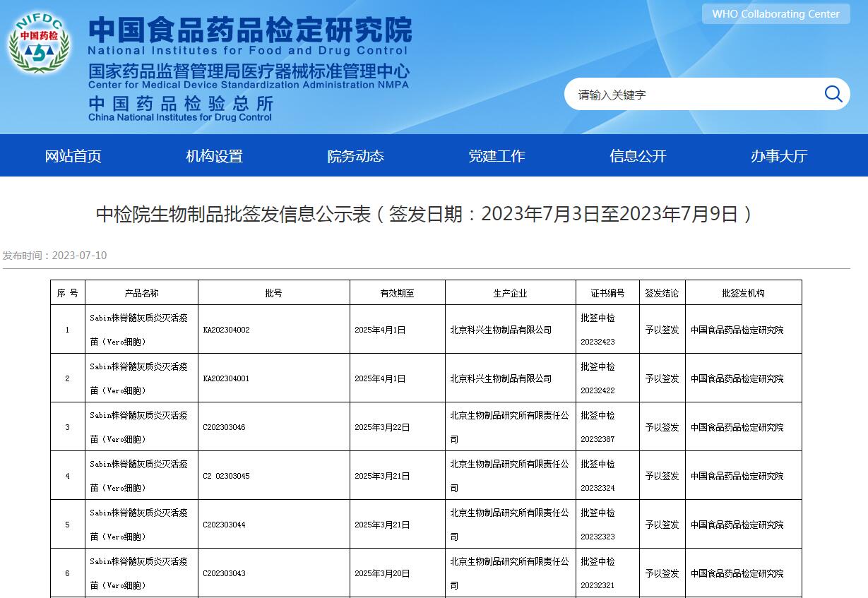Click 北京科兴生物制品有限公司 in row 1
The image size is (868, 598).
point(501,330)
